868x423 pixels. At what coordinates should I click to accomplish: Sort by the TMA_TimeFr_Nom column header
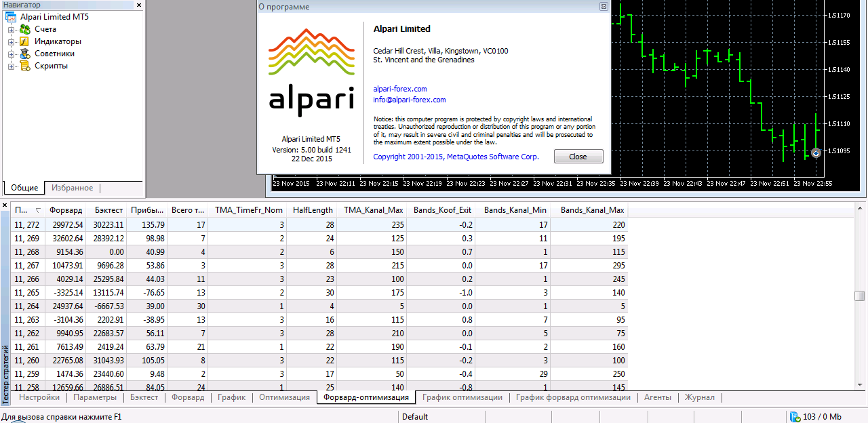point(249,210)
